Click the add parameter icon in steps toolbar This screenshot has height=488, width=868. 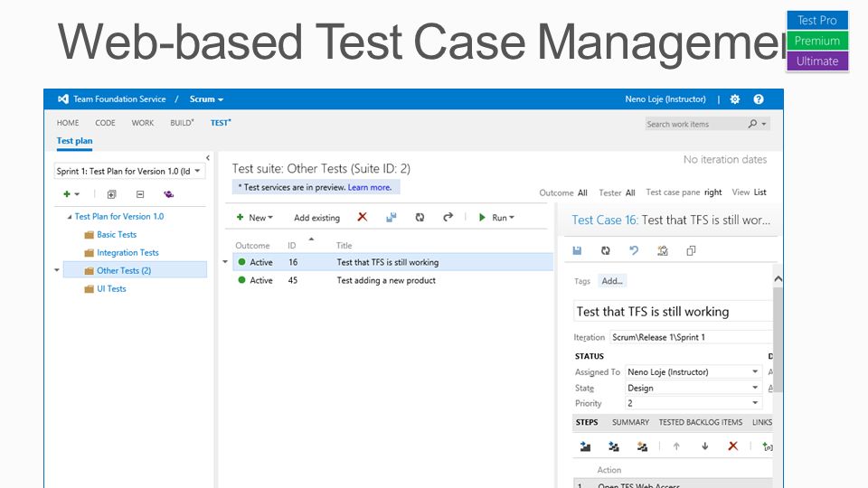[x=768, y=446]
